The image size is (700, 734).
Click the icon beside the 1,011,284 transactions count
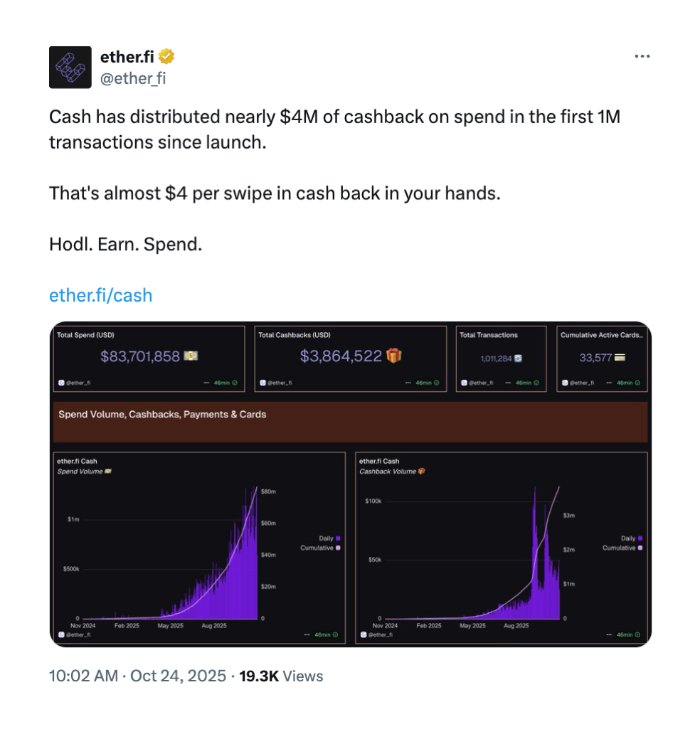518,358
